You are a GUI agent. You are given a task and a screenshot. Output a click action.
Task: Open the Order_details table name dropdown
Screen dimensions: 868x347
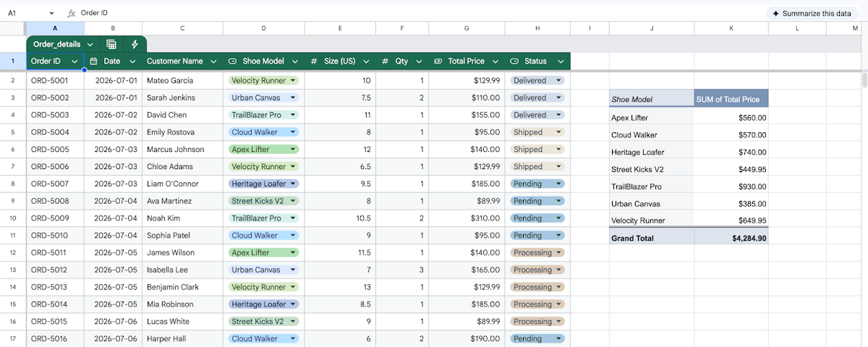90,44
